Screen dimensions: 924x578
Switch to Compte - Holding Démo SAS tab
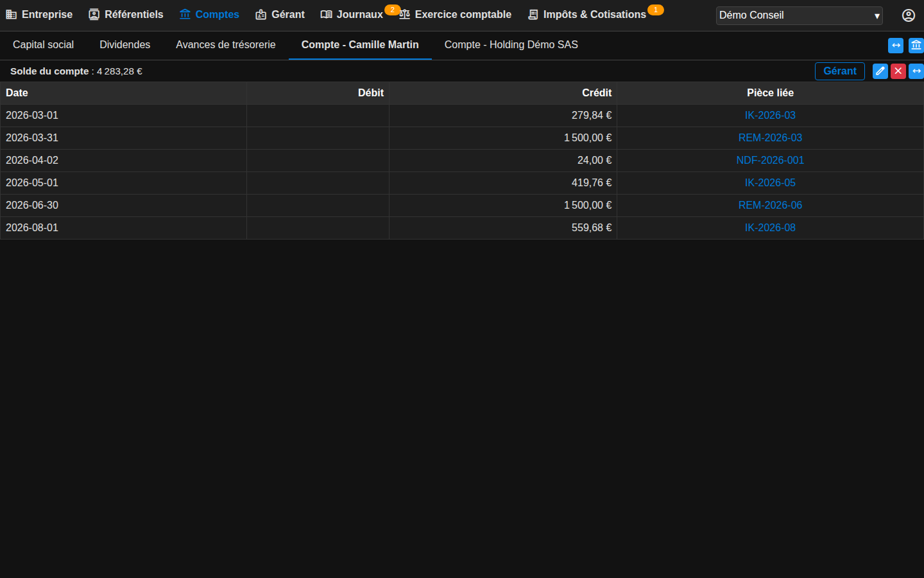tap(511, 45)
